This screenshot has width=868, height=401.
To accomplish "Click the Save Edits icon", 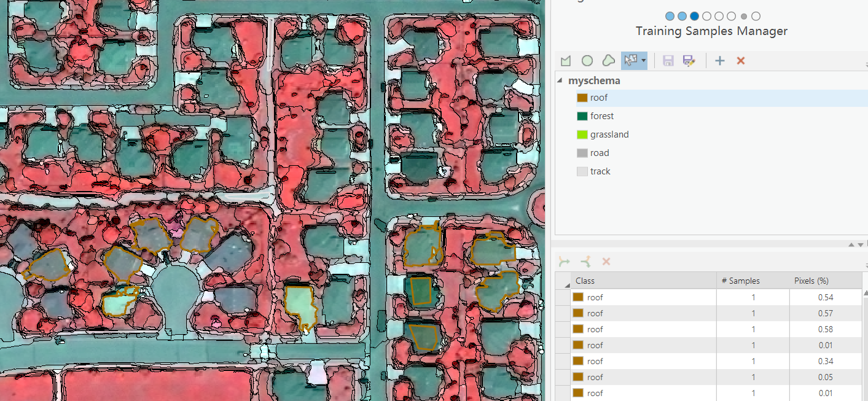I will click(689, 60).
